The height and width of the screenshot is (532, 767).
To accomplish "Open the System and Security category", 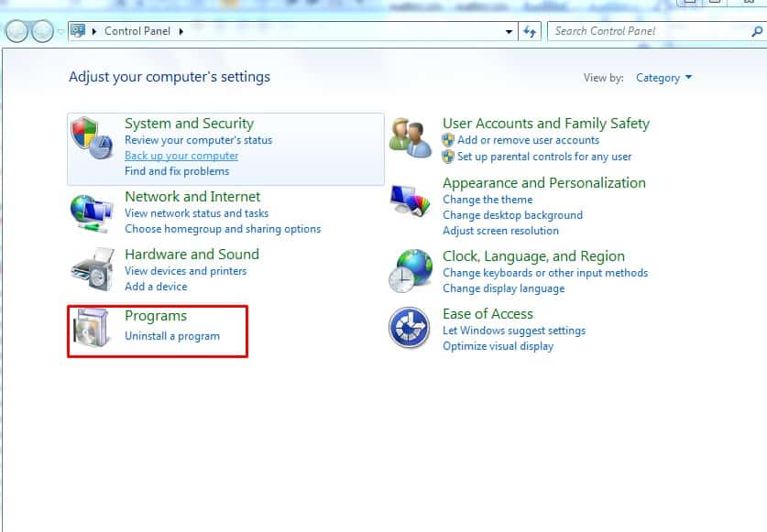I will [x=190, y=124].
